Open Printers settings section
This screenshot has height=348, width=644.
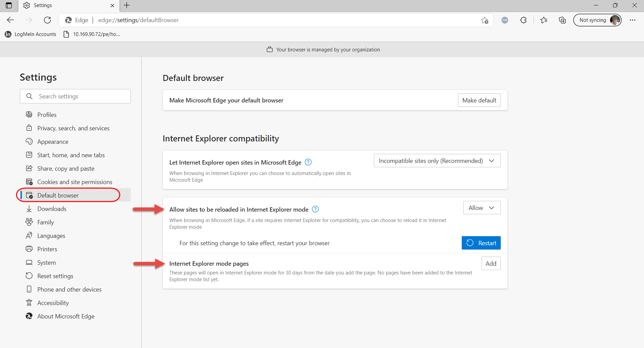tap(75, 249)
